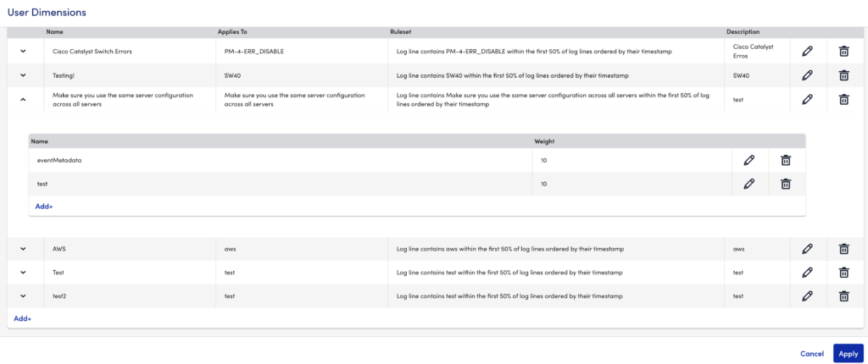Click Add+ under the nested weight table
Image resolution: width=868 pixels, height=364 pixels.
(44, 206)
